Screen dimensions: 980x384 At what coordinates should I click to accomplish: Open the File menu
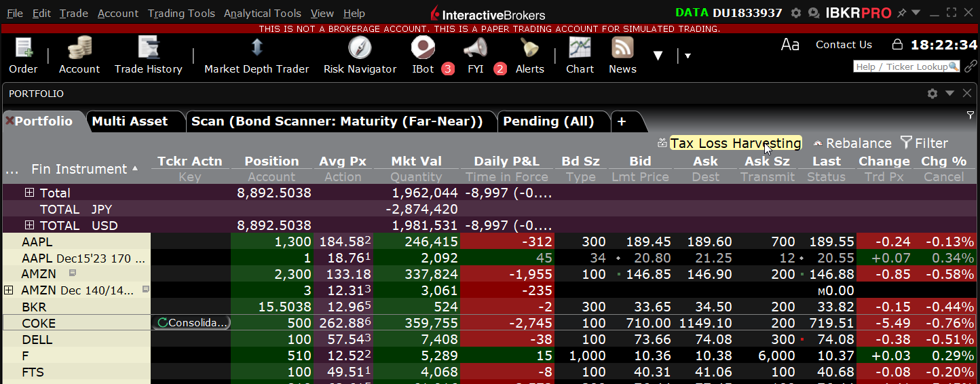tap(14, 14)
